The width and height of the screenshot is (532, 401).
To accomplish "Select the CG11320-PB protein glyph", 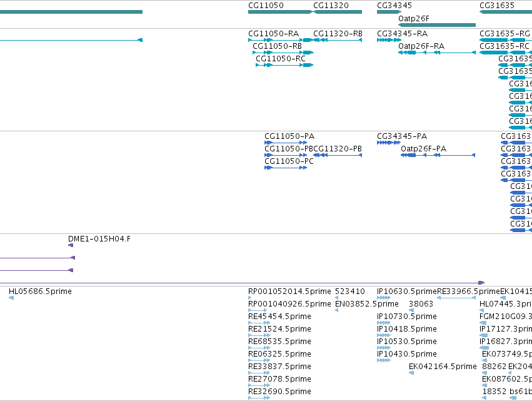I will 337,155.
